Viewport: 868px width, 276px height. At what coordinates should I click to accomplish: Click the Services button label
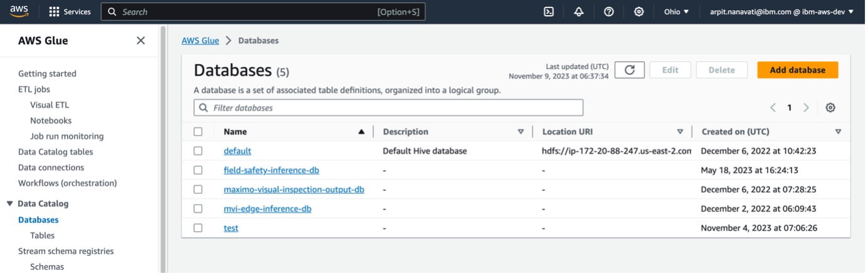click(x=77, y=12)
